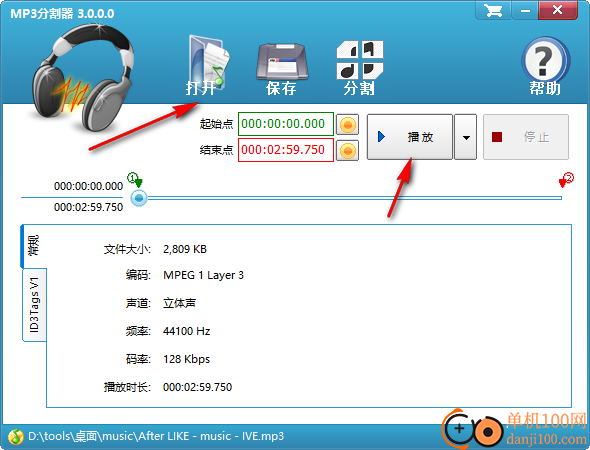Click the playback position slider handle
The width and height of the screenshot is (590, 450).
(x=139, y=198)
